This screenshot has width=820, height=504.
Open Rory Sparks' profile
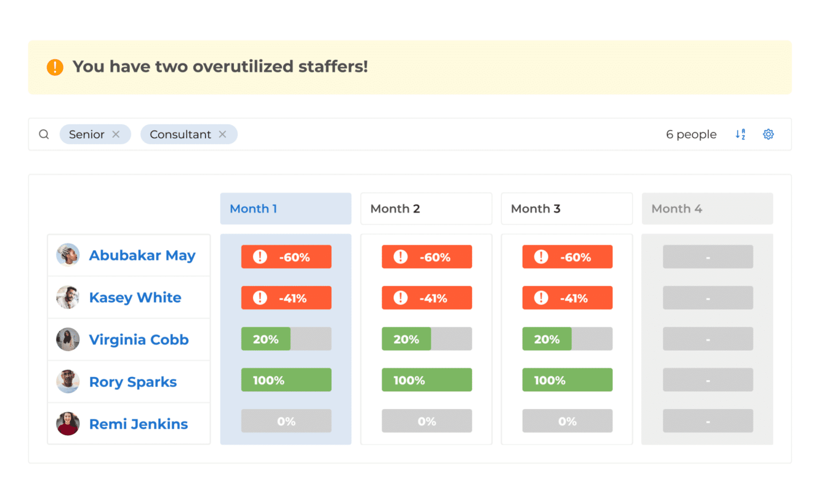pyautogui.click(x=132, y=382)
